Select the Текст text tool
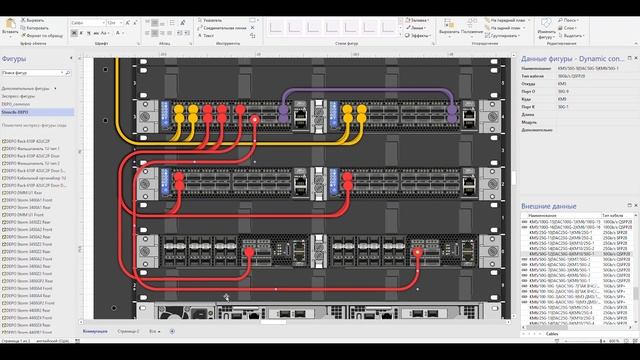The image size is (640, 360). 206,36
